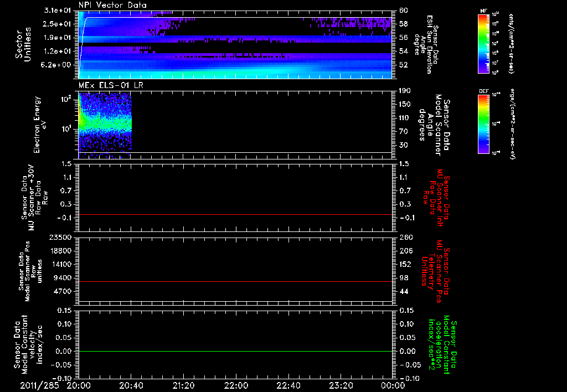Select the 'MEx ELS-01 LR' panel title
The height and width of the screenshot is (392, 567).
(x=111, y=85)
